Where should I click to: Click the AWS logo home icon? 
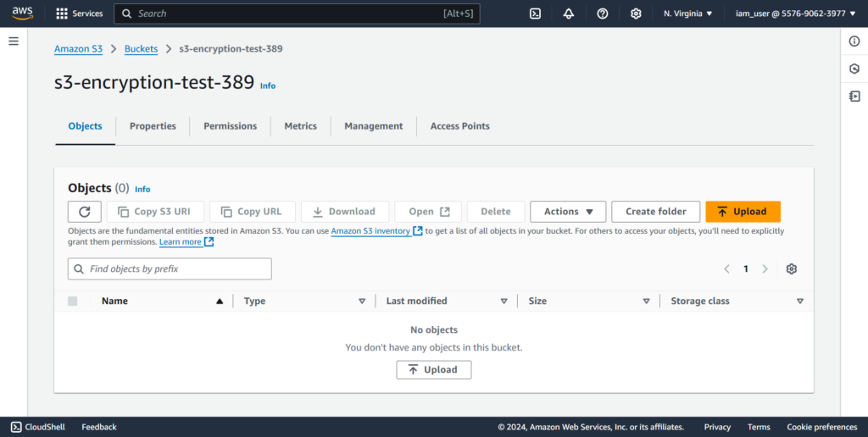[22, 14]
